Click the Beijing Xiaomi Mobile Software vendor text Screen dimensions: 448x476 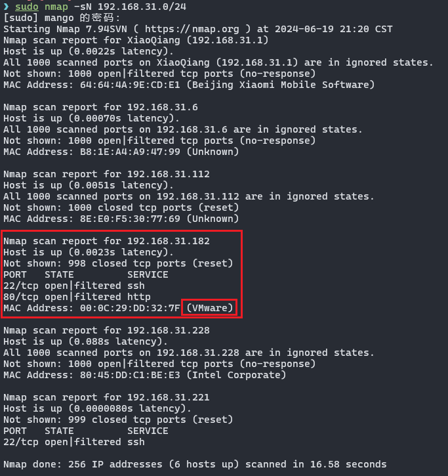280,85
